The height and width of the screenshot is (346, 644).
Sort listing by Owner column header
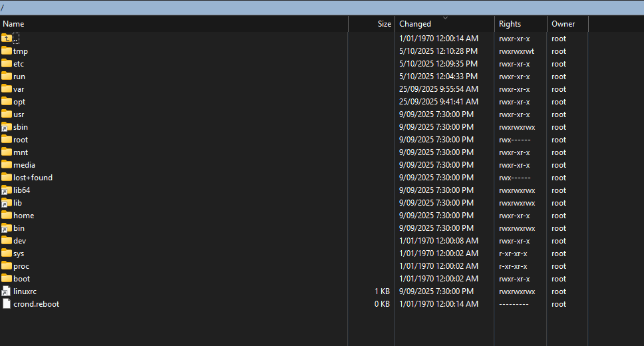563,24
